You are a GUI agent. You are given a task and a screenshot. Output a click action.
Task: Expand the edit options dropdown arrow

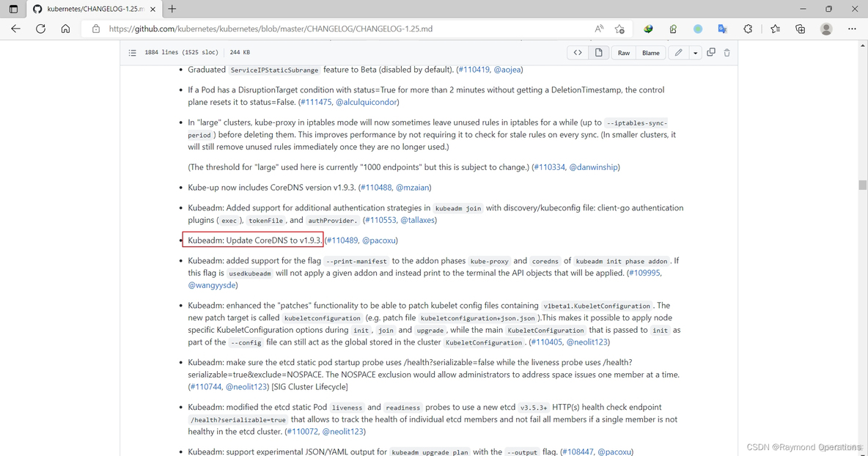pos(695,53)
